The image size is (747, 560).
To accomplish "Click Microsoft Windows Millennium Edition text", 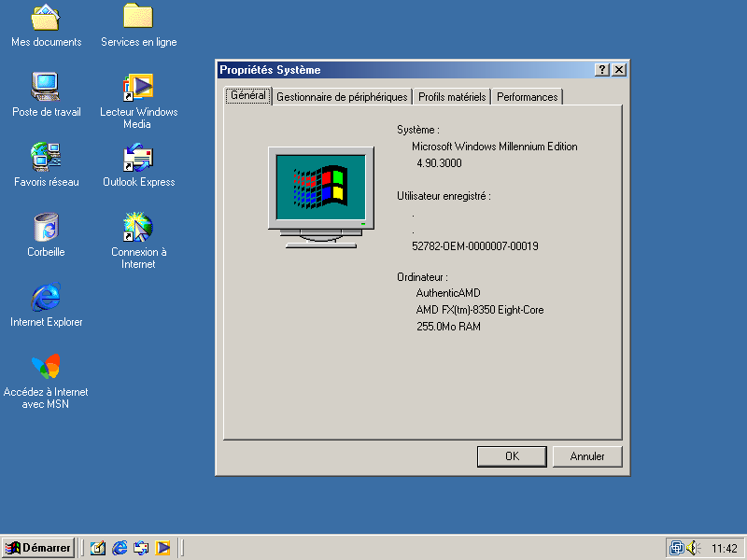I will (495, 147).
